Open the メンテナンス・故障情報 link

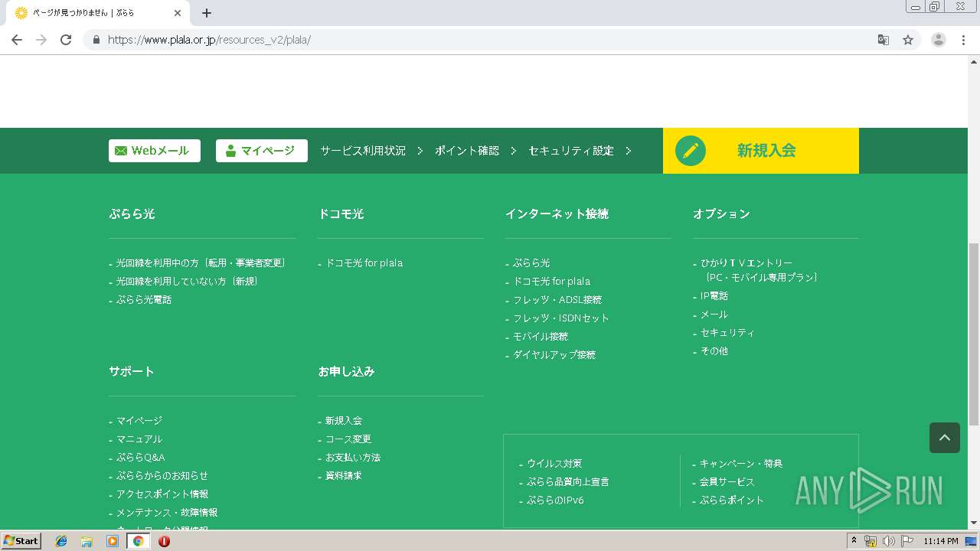coord(167,512)
